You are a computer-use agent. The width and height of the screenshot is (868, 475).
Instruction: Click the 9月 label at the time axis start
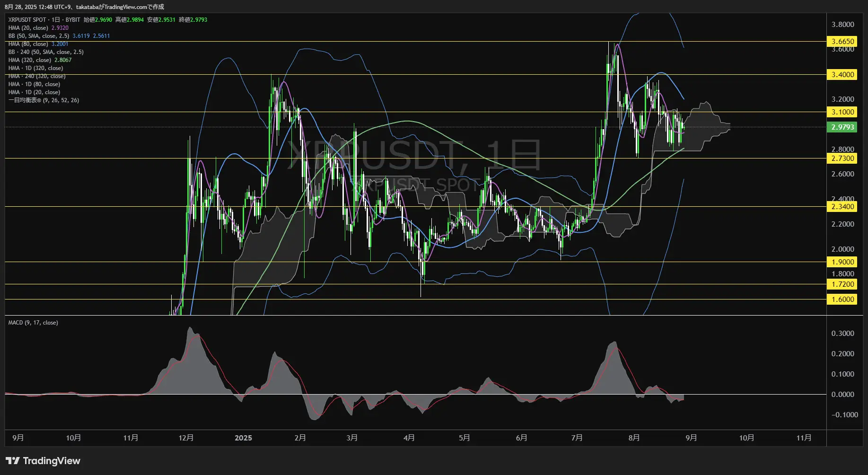pyautogui.click(x=18, y=438)
